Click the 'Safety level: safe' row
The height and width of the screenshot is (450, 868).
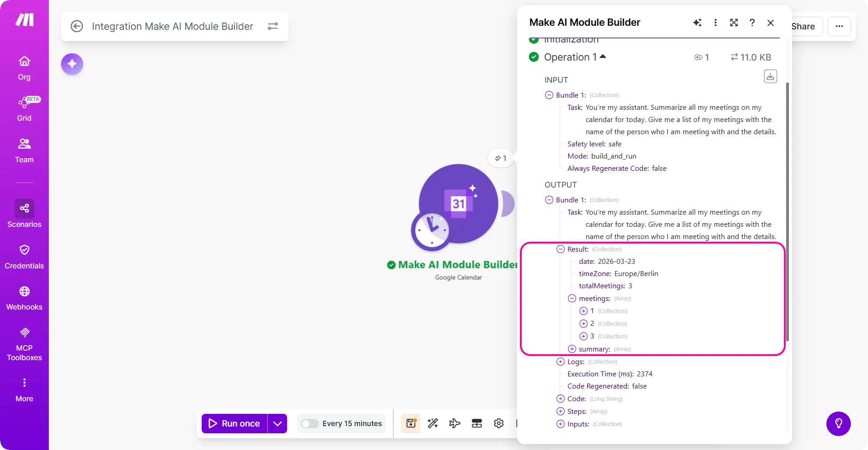(x=594, y=144)
